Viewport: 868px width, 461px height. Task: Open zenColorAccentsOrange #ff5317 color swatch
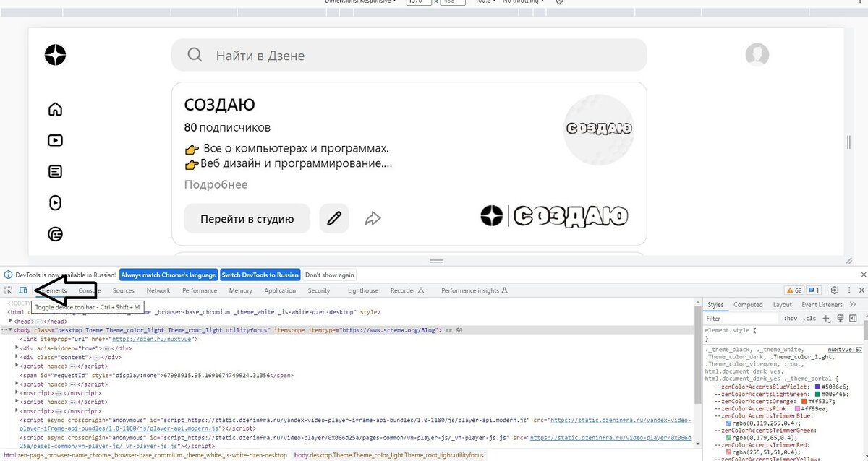pos(804,402)
